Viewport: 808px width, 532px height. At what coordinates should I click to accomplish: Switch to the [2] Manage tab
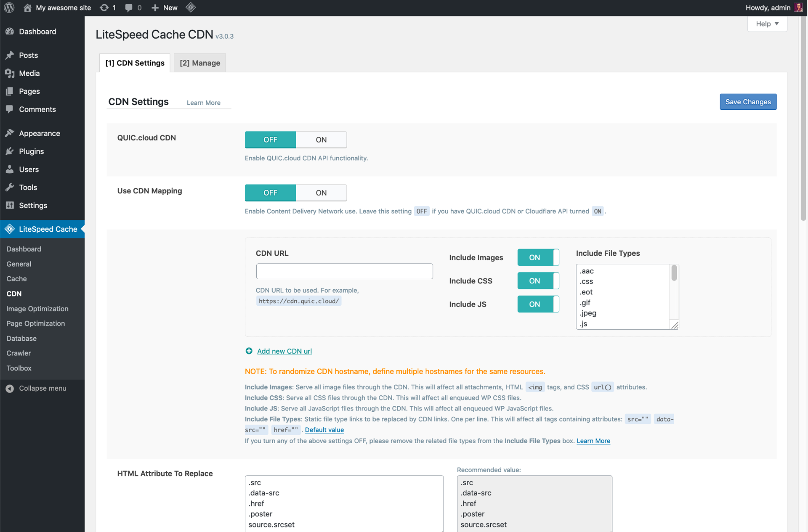[x=200, y=63]
